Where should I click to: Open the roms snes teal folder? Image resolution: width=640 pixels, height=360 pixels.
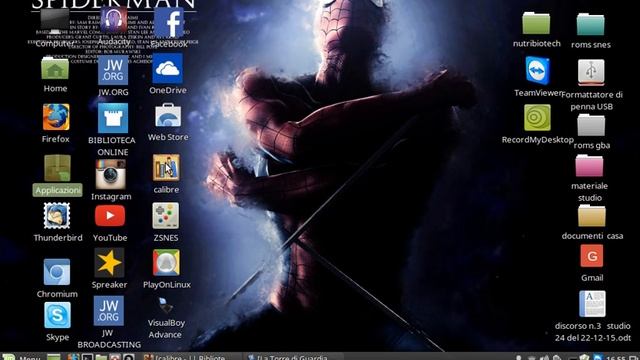tap(590, 24)
